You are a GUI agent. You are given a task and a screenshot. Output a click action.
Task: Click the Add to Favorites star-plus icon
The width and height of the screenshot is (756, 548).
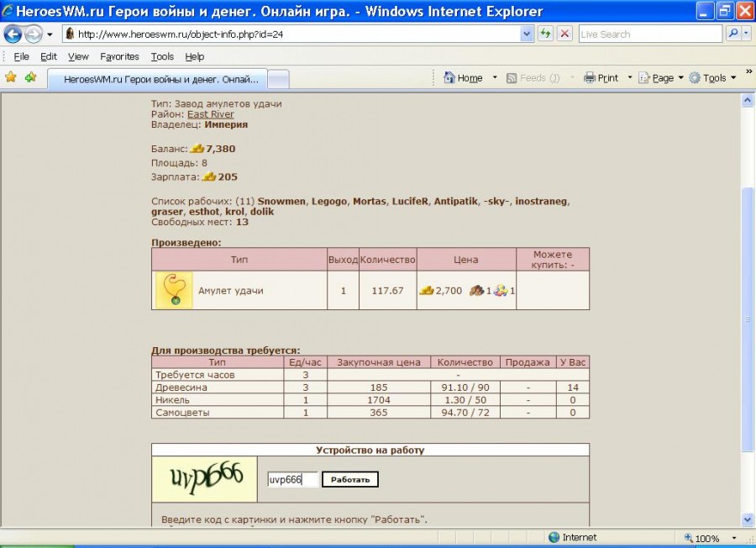31,77
